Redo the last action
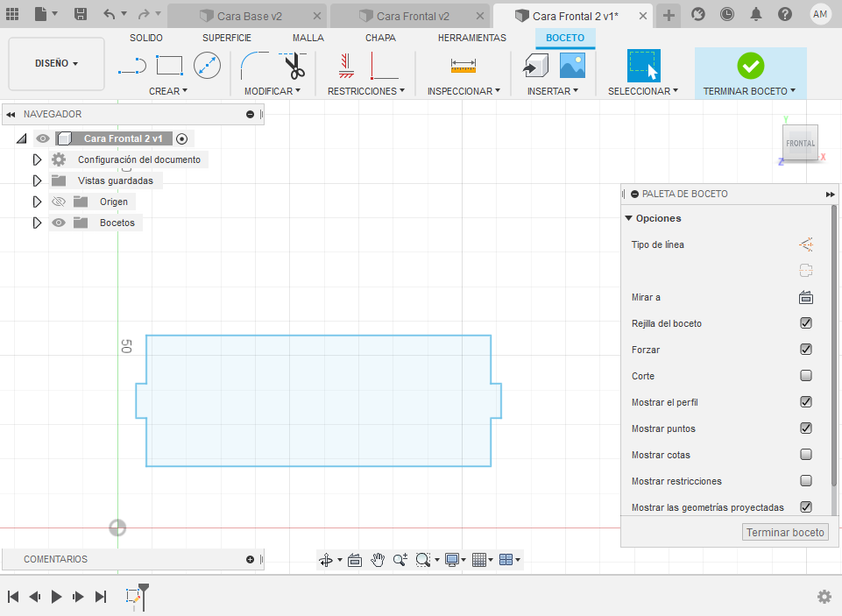Image resolution: width=842 pixels, height=616 pixels. pos(144,14)
